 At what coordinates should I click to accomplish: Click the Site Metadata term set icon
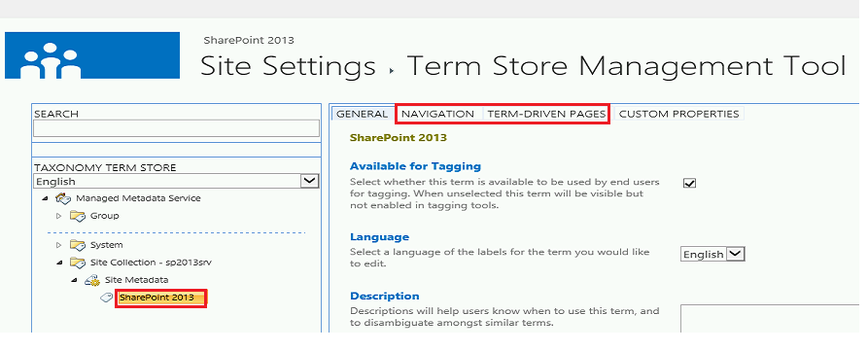tap(92, 280)
